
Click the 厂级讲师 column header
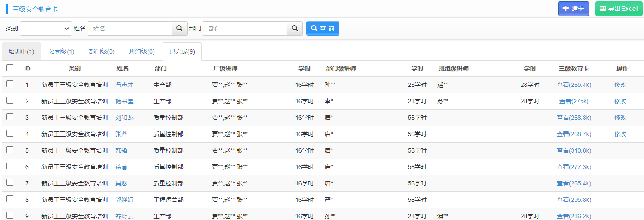click(x=225, y=68)
